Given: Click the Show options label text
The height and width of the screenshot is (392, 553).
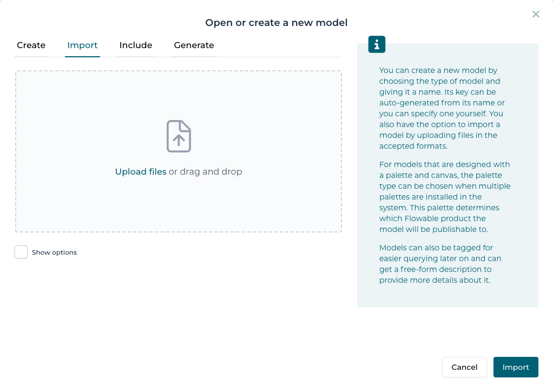Looking at the screenshot, I should [x=54, y=253].
